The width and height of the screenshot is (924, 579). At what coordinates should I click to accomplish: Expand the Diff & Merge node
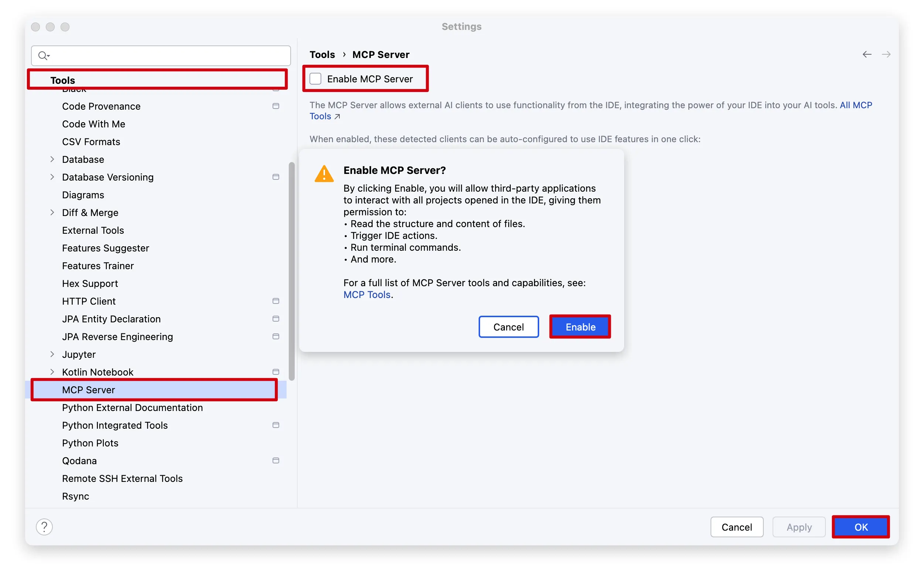[x=52, y=213]
